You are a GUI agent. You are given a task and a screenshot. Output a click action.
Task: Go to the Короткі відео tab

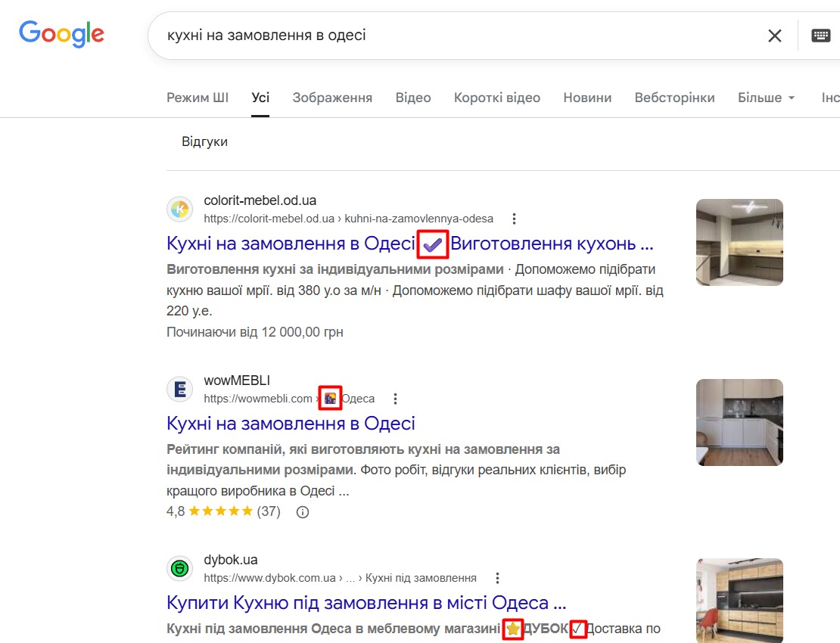[497, 98]
